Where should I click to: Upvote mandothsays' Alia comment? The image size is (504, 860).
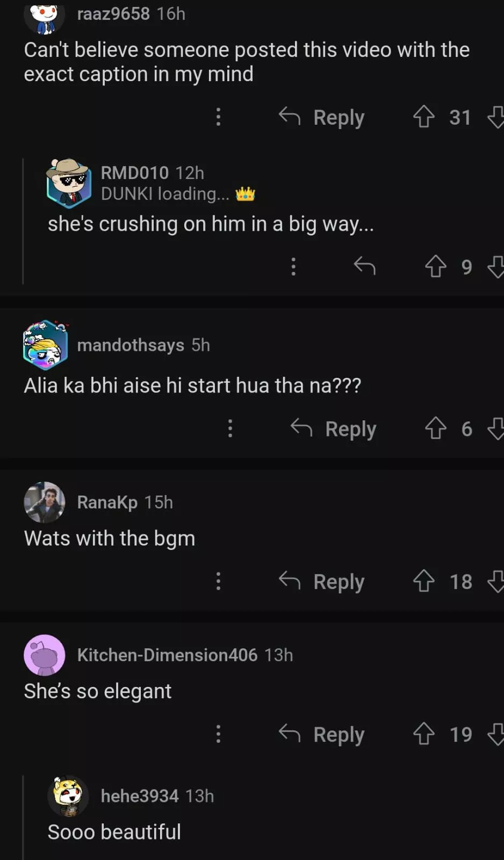click(x=435, y=428)
